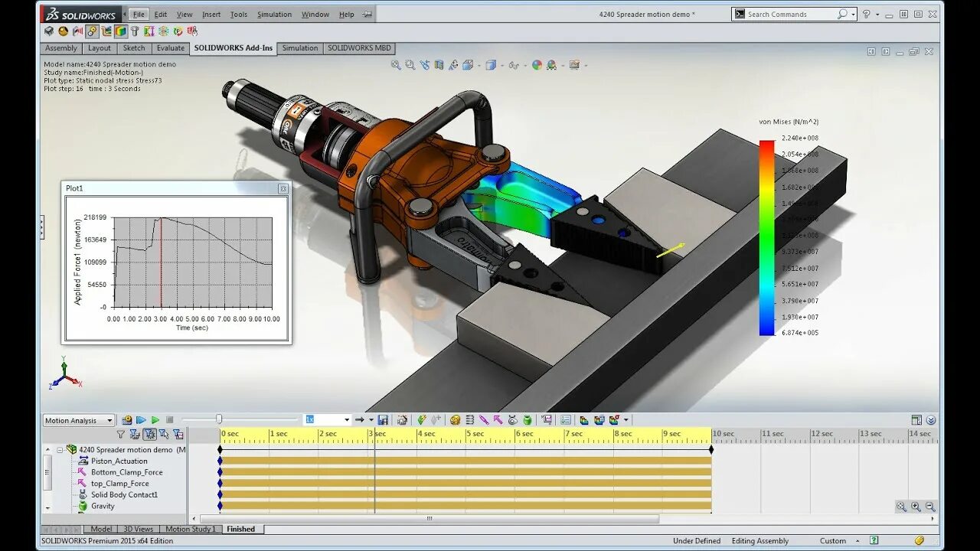
Task: Click the green Gravity icon in motion toolbar
Action: 527,420
